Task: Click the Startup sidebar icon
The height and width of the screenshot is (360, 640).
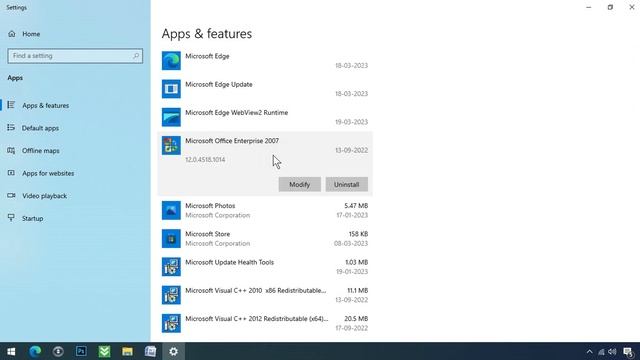Action: click(11, 218)
